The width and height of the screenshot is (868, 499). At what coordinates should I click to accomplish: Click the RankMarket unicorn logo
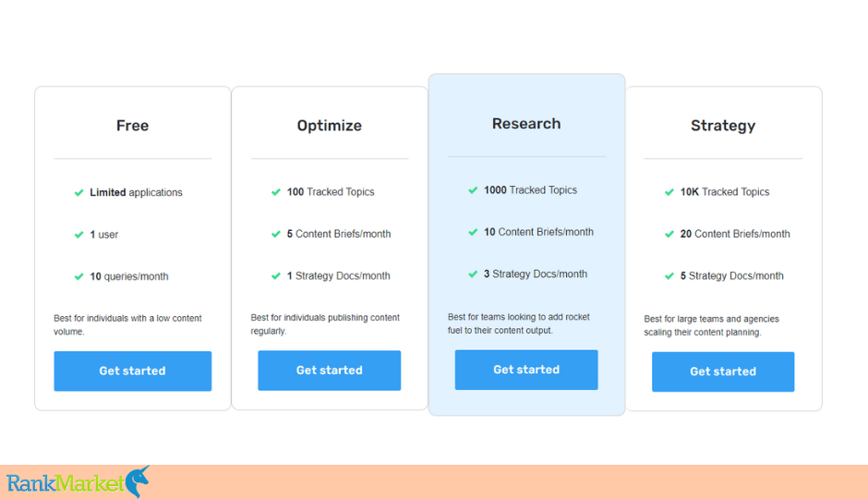[78, 481]
